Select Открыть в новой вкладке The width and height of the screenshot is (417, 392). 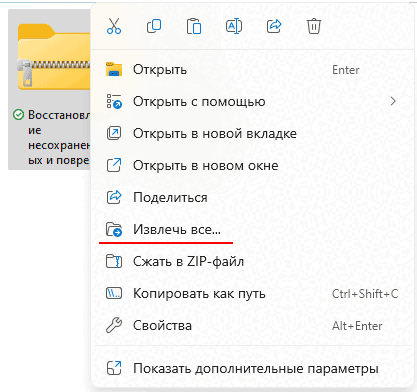(x=252, y=133)
